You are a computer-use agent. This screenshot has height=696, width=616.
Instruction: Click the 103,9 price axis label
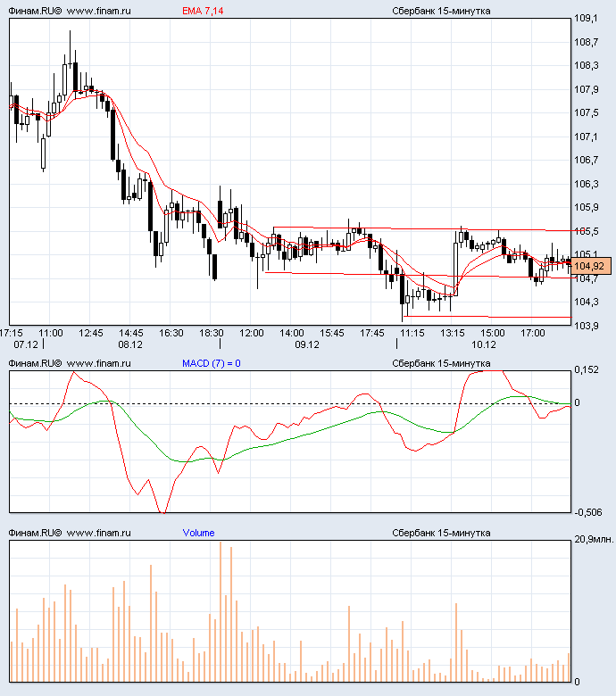point(587,326)
